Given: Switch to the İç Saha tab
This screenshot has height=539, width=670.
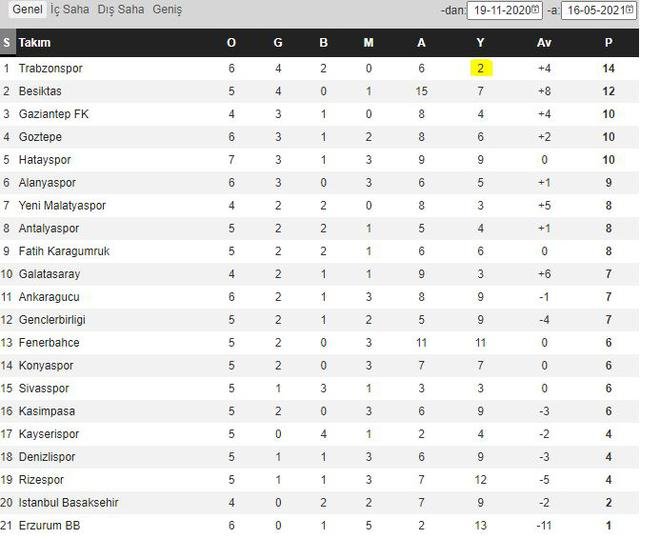Looking at the screenshot, I should [70, 9].
